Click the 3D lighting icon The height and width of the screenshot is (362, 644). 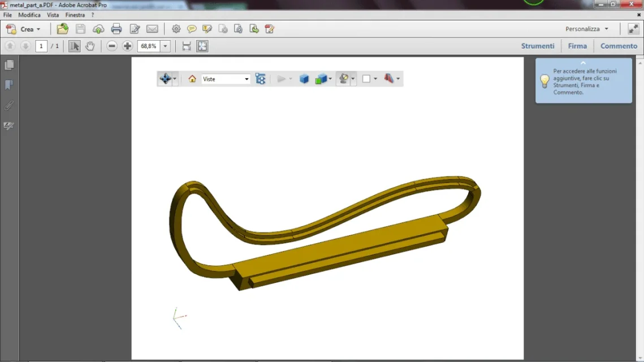343,79
